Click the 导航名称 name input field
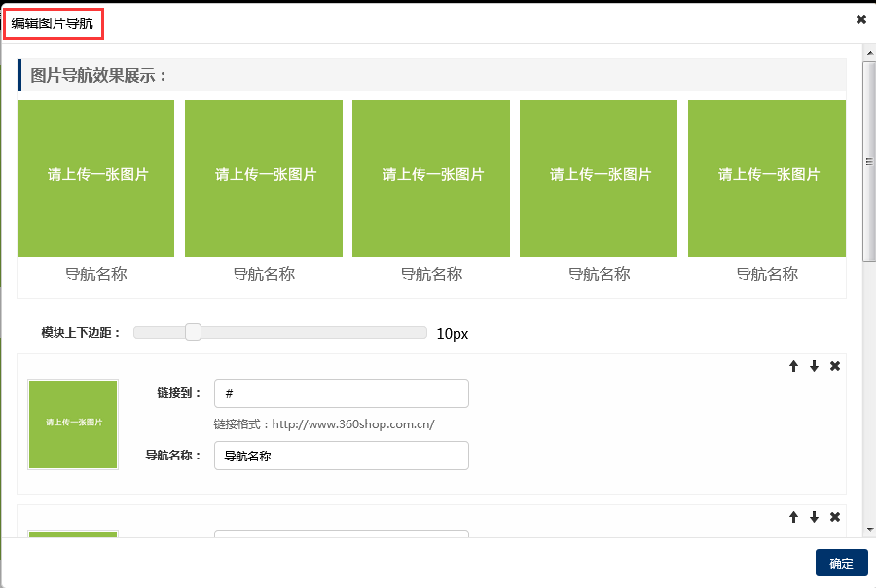Viewport: 876px width, 588px height. pyautogui.click(x=341, y=456)
